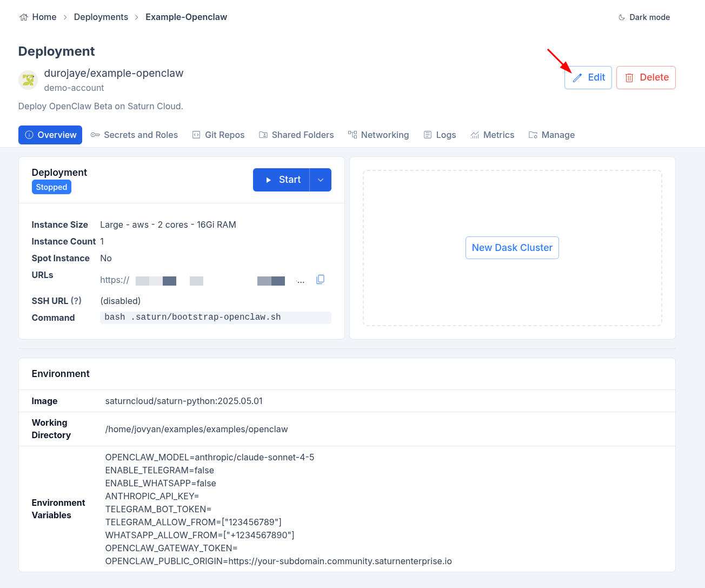The image size is (705, 588).
Task: Click the /home/jovyan/examples working directory path
Action: [x=197, y=430]
